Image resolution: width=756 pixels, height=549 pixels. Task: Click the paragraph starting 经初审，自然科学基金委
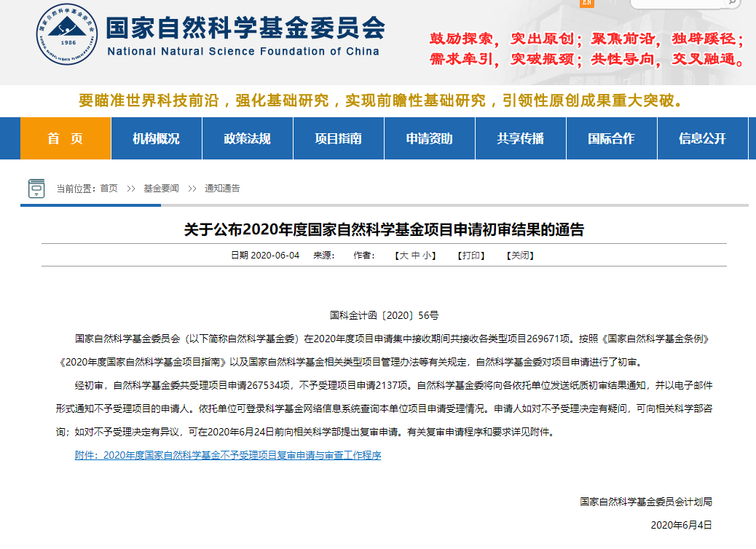384,408
